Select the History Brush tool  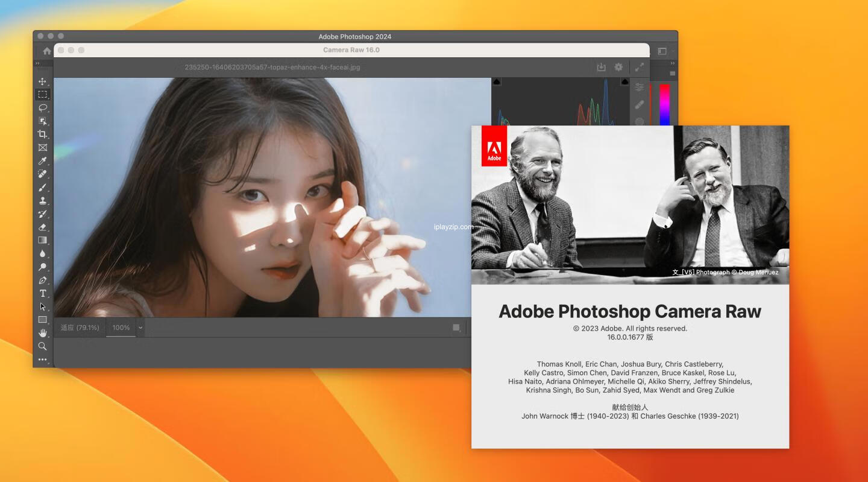coord(42,214)
